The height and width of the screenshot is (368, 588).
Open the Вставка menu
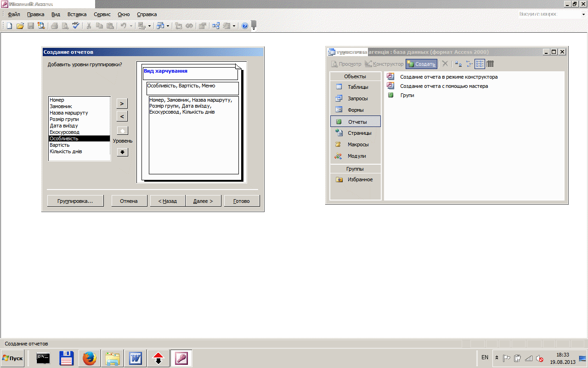tap(77, 14)
